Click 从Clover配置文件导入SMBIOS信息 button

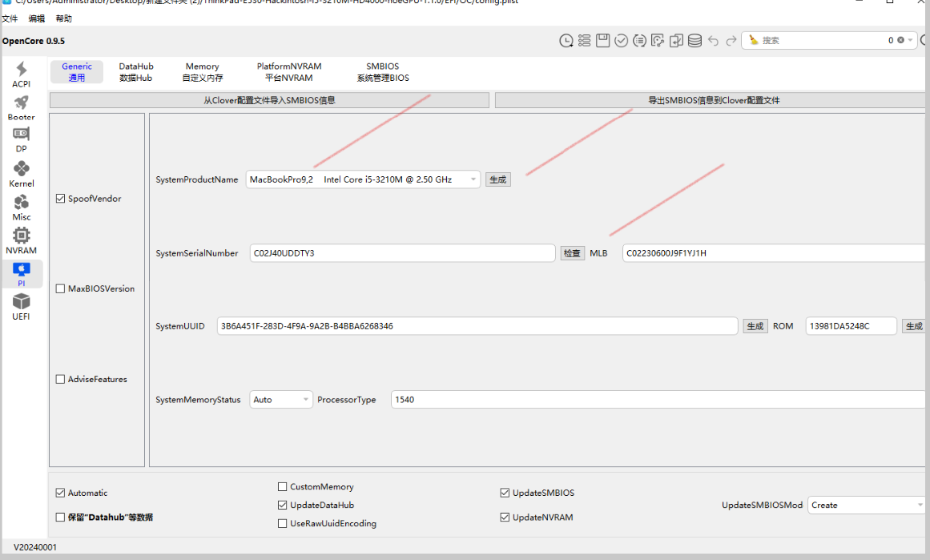[x=269, y=100]
